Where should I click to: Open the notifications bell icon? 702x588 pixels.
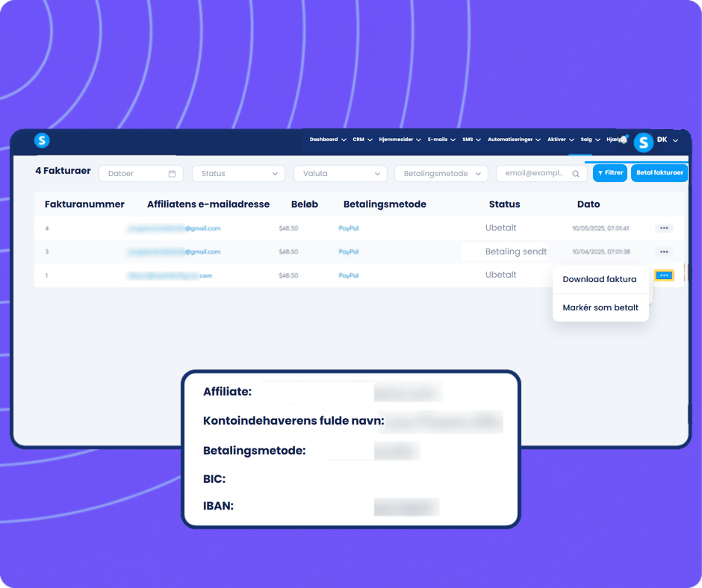624,140
